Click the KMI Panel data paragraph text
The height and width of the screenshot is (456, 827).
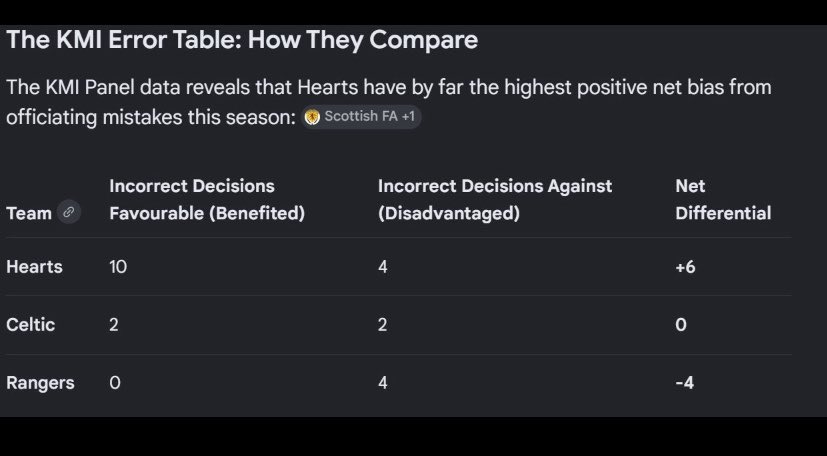pos(389,102)
